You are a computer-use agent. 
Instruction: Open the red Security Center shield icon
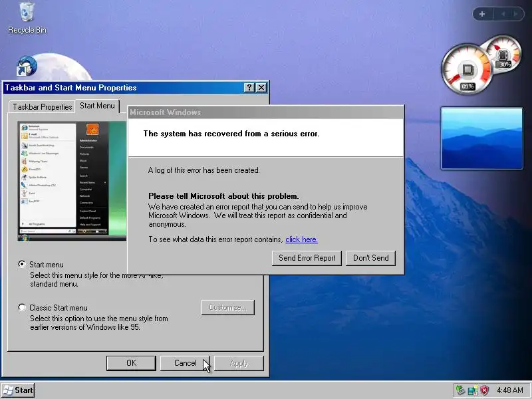click(485, 390)
